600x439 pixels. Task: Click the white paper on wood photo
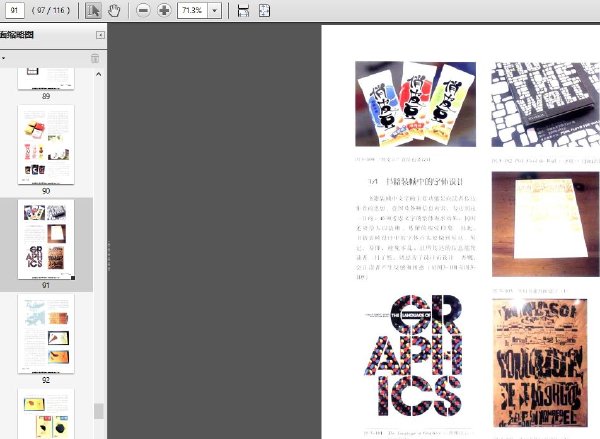point(546,224)
